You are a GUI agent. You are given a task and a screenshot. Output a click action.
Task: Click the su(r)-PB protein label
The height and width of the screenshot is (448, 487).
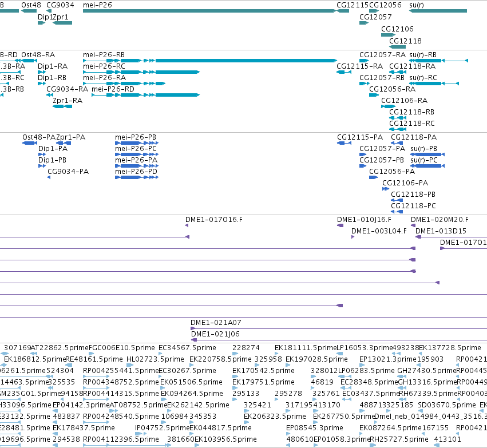point(423,149)
